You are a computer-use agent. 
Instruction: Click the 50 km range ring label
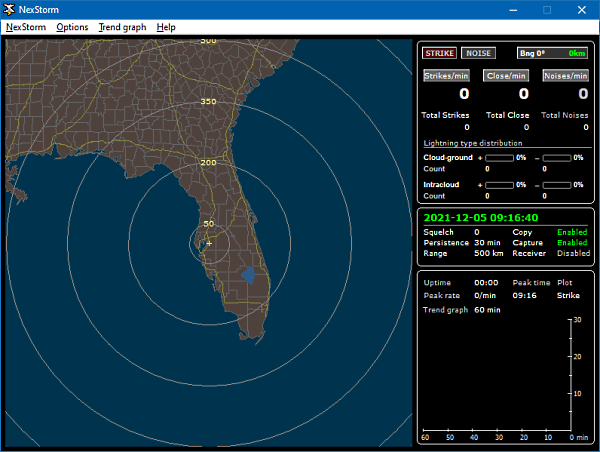click(209, 224)
